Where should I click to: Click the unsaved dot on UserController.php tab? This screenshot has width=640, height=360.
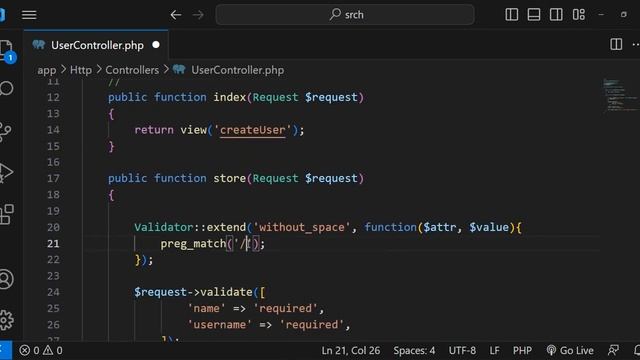(x=156, y=45)
